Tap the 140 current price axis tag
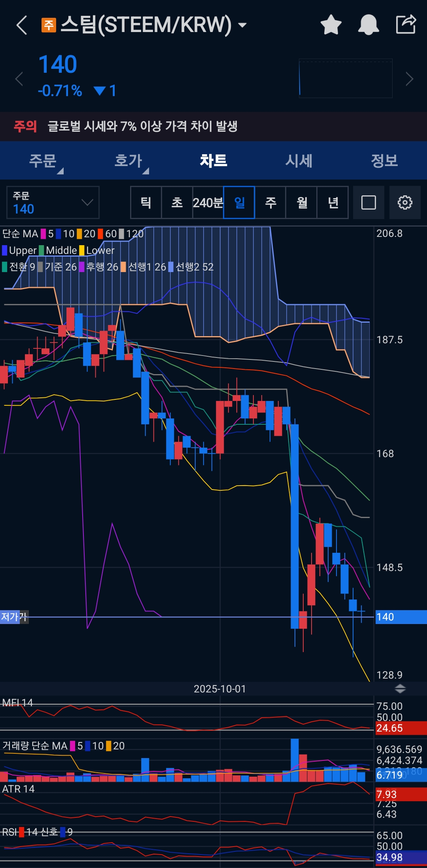The height and width of the screenshot is (868, 427). [x=401, y=617]
